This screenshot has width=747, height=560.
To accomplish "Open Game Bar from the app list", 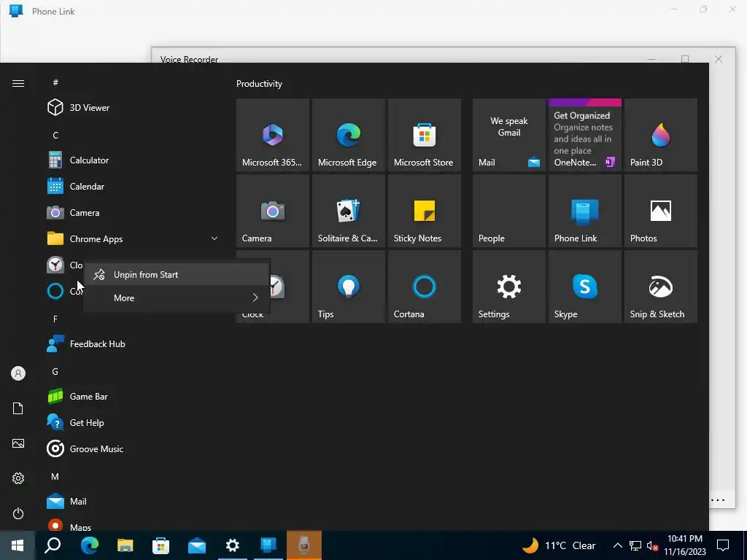I will coord(133,396).
